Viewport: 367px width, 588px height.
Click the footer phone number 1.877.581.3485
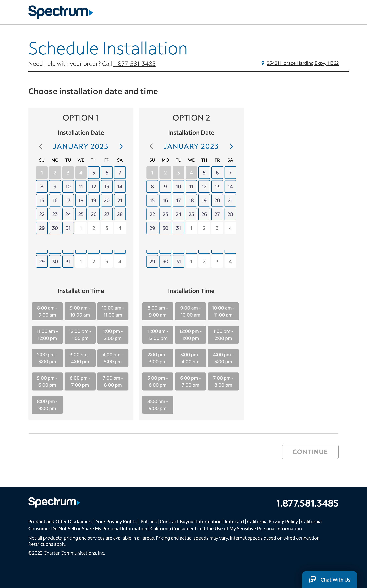click(x=307, y=503)
